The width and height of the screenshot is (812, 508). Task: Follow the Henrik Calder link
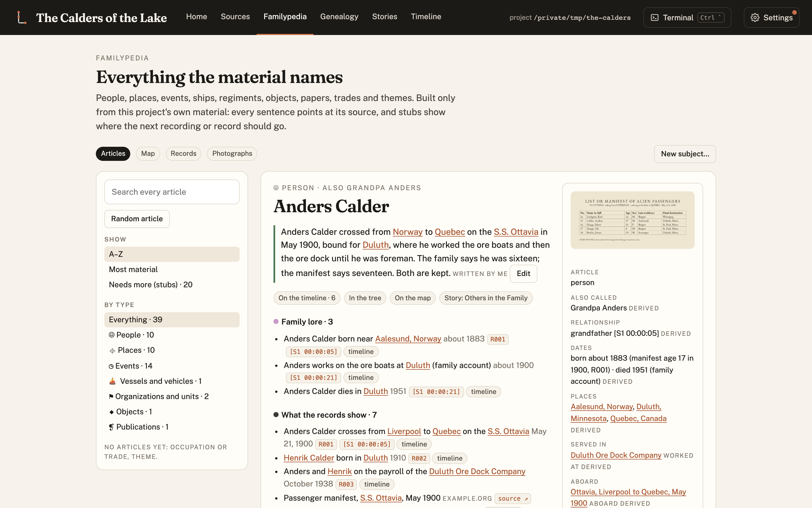tap(309, 458)
